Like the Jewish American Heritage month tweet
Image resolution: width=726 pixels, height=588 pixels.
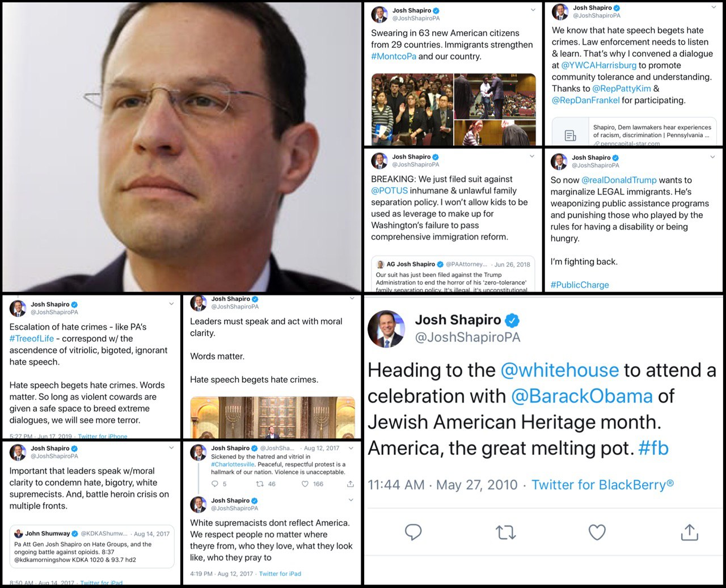point(597,532)
